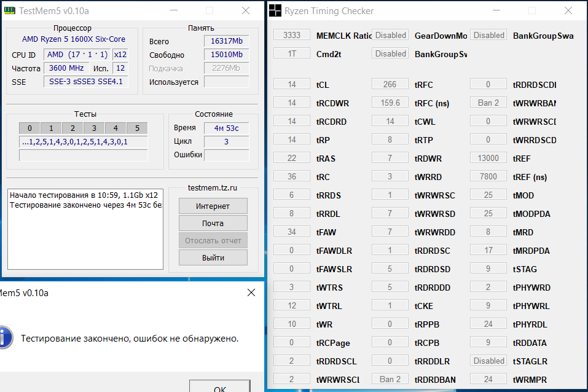
Task: Click the tRC value 36
Action: pyautogui.click(x=292, y=176)
